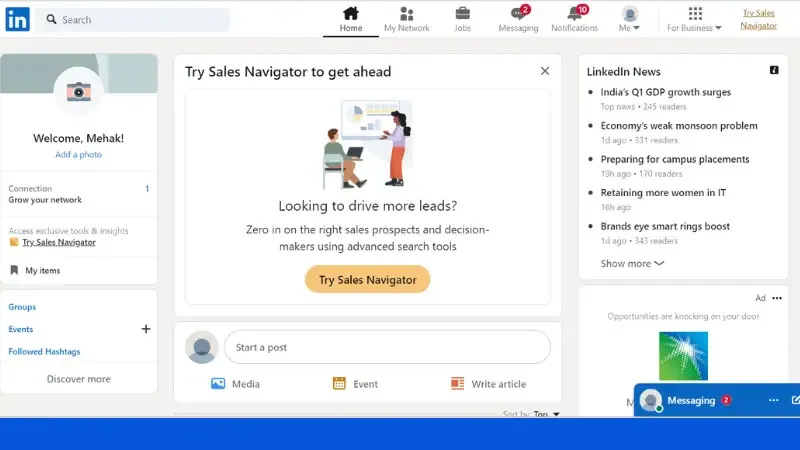Screen dimensions: 800x450
Task: Click Discover more button
Action: pos(79,379)
